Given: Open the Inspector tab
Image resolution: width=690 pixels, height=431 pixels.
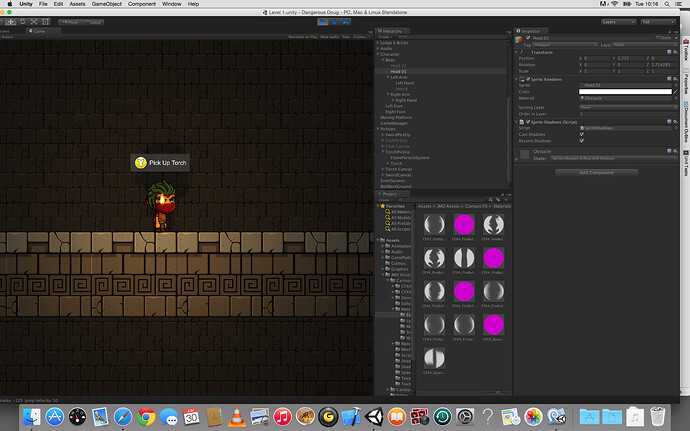Looking at the screenshot, I should (x=530, y=31).
